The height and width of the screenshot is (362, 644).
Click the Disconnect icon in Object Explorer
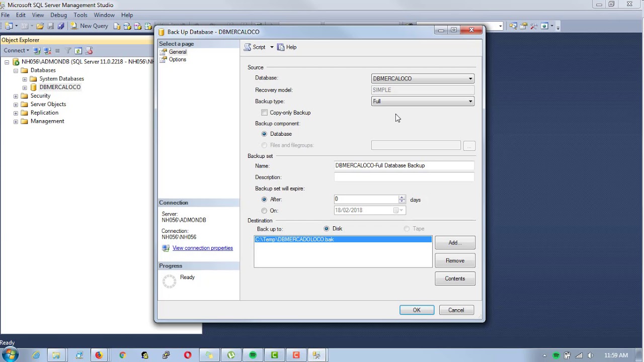[x=47, y=50]
